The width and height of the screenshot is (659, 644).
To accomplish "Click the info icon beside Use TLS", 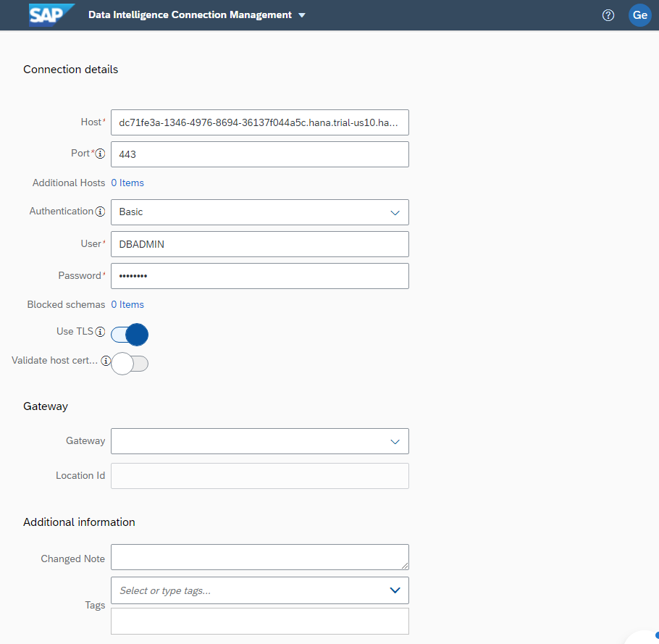I will pos(101,331).
